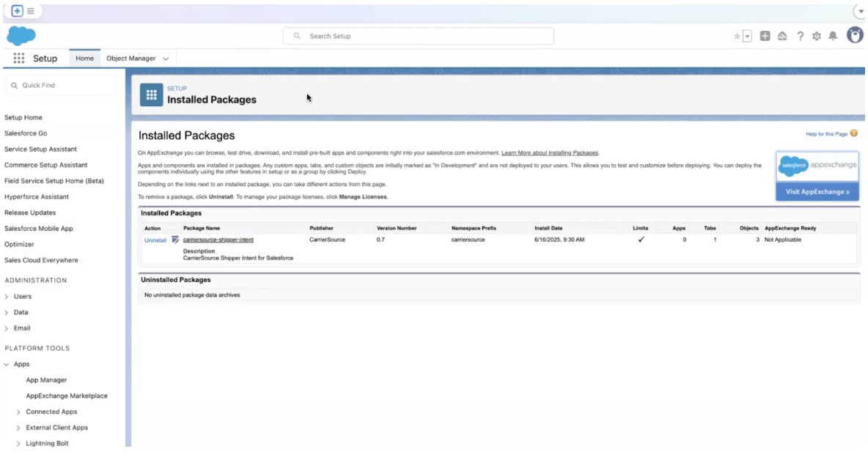Click the favorites star icon

(x=737, y=37)
